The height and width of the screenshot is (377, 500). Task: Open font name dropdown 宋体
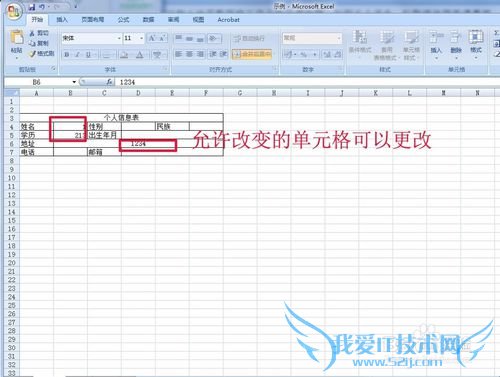tap(119, 38)
